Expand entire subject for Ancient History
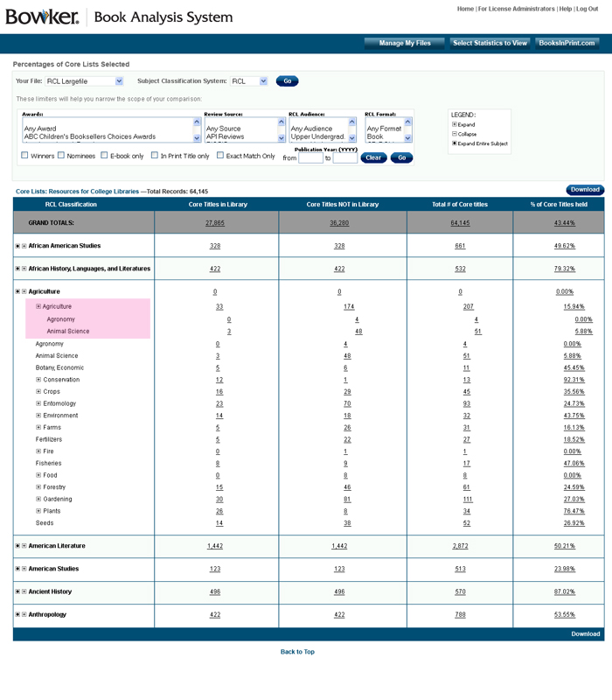This screenshot has width=612, height=700. click(x=17, y=591)
